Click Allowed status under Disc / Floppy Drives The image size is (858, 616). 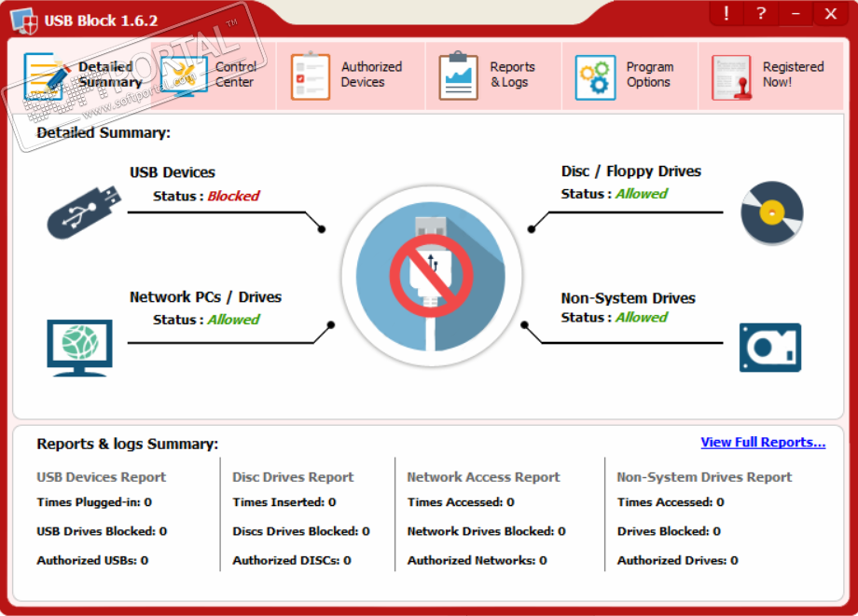click(641, 194)
